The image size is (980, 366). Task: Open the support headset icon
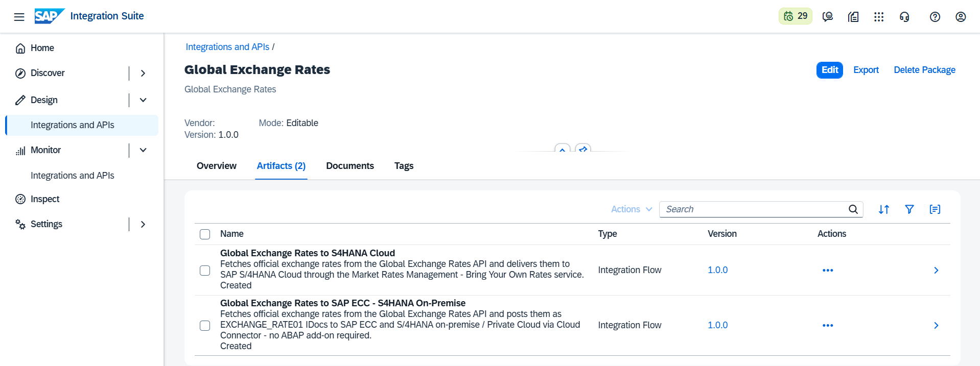coord(904,17)
